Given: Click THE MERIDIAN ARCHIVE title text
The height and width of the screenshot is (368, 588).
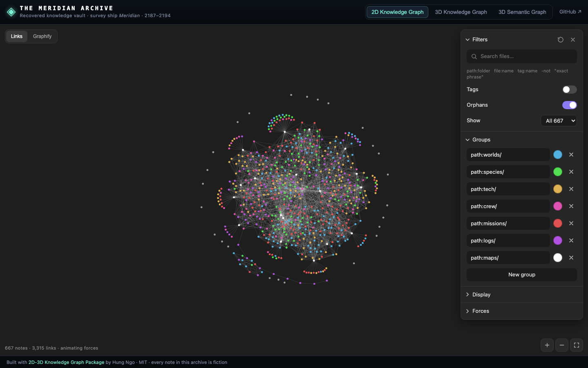Looking at the screenshot, I should point(67,8).
